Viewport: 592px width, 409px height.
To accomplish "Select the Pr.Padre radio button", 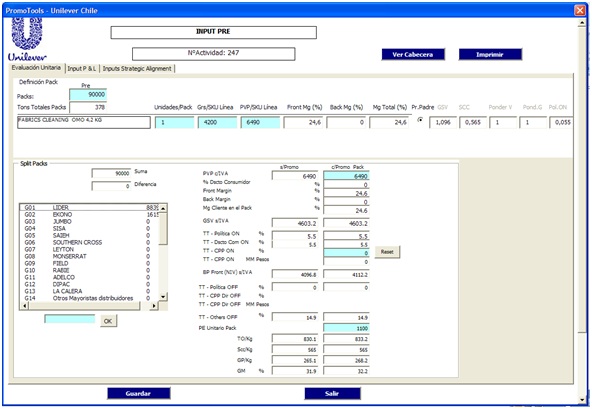I will pyautogui.click(x=420, y=120).
